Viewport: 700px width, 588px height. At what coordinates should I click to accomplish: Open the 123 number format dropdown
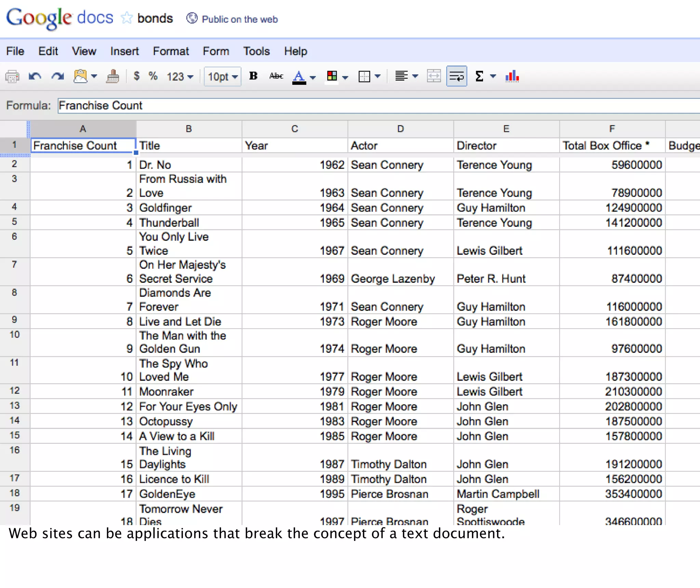tap(180, 77)
